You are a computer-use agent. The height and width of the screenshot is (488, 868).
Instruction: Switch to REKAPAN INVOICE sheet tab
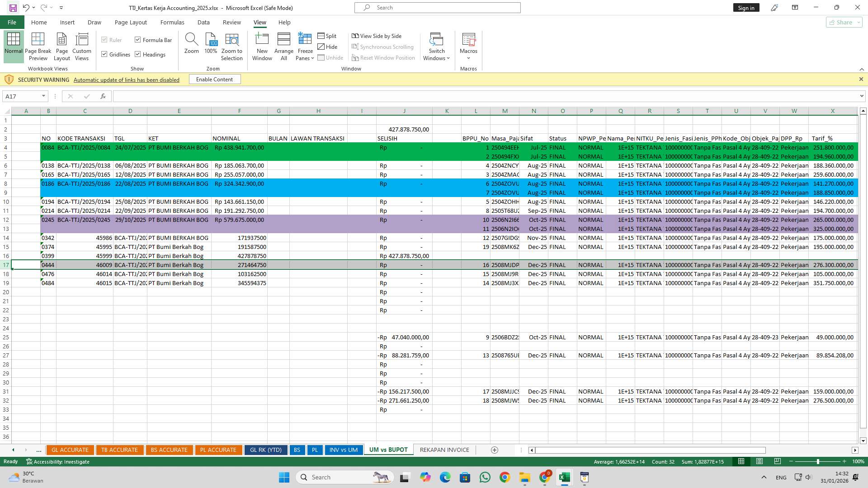point(444,450)
